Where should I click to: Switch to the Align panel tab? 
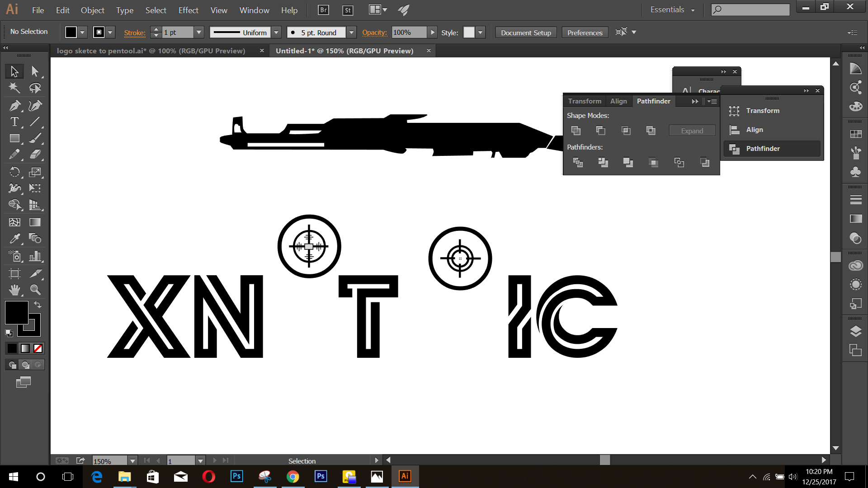pyautogui.click(x=618, y=101)
